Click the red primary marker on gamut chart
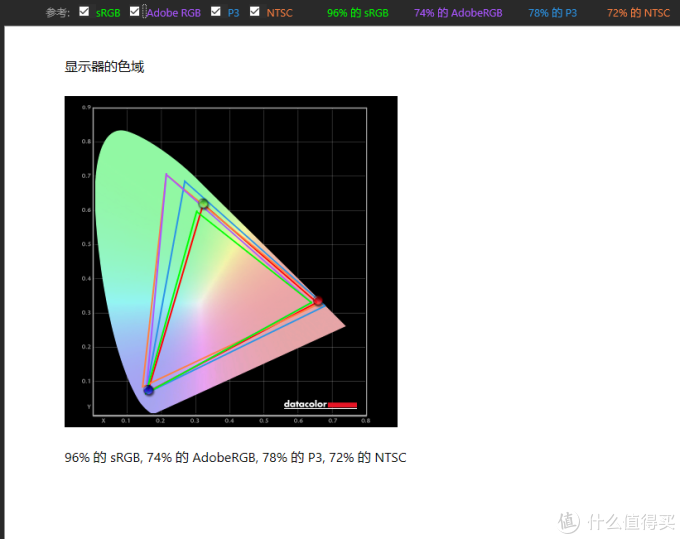Image resolution: width=680 pixels, height=539 pixels. (318, 301)
